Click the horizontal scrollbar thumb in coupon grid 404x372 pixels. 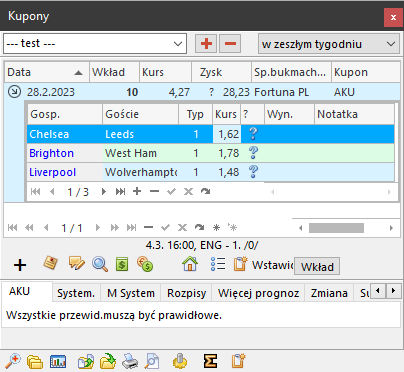pyautogui.click(x=336, y=228)
